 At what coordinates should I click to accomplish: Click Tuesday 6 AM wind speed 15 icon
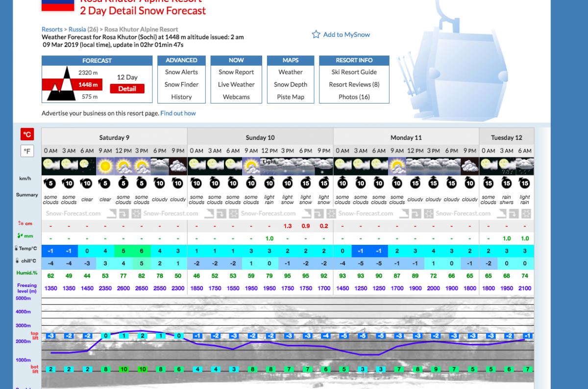(525, 183)
